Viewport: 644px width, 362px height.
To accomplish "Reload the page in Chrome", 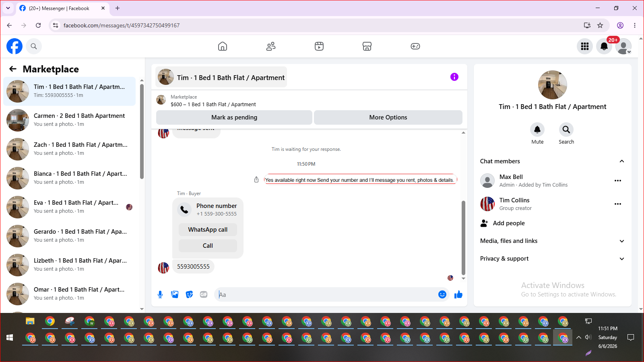I will pos(38,25).
